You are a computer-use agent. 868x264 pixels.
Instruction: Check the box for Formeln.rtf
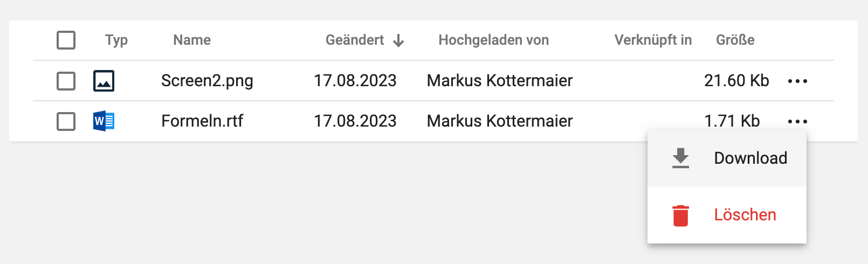pyautogui.click(x=66, y=121)
